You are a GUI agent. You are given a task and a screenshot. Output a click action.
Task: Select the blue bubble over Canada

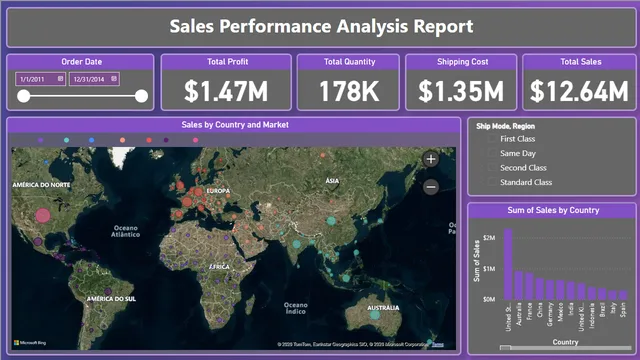tap(46, 162)
